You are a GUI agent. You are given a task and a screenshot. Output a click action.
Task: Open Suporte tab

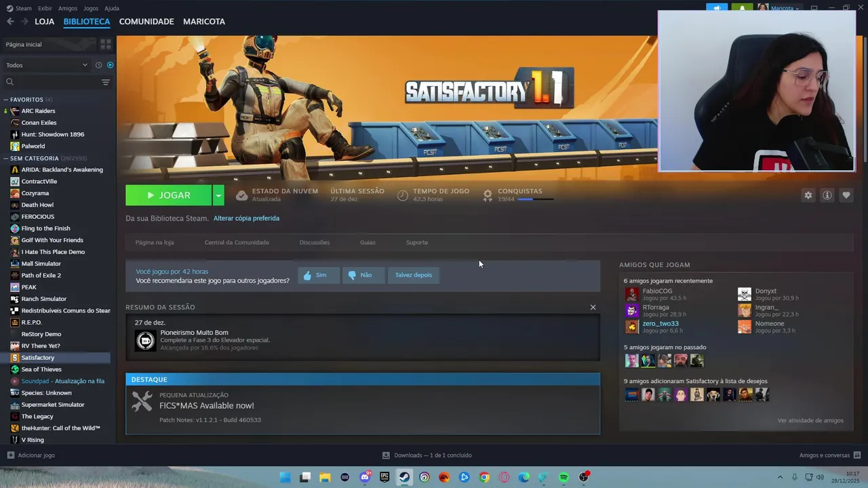(x=417, y=243)
